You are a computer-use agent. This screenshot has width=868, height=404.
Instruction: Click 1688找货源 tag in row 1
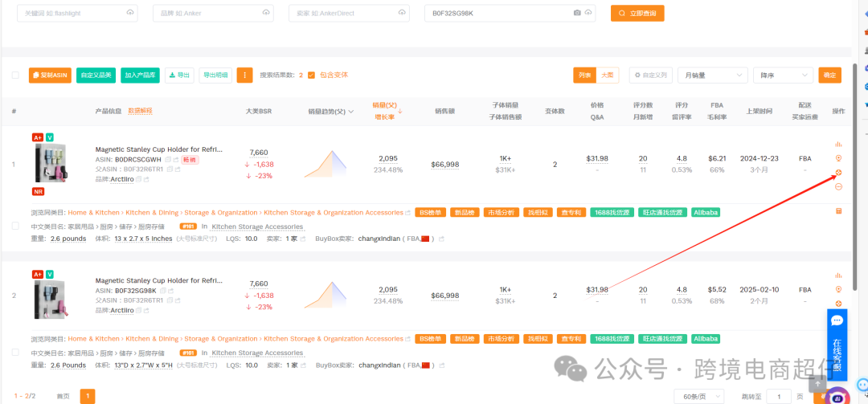pos(612,213)
